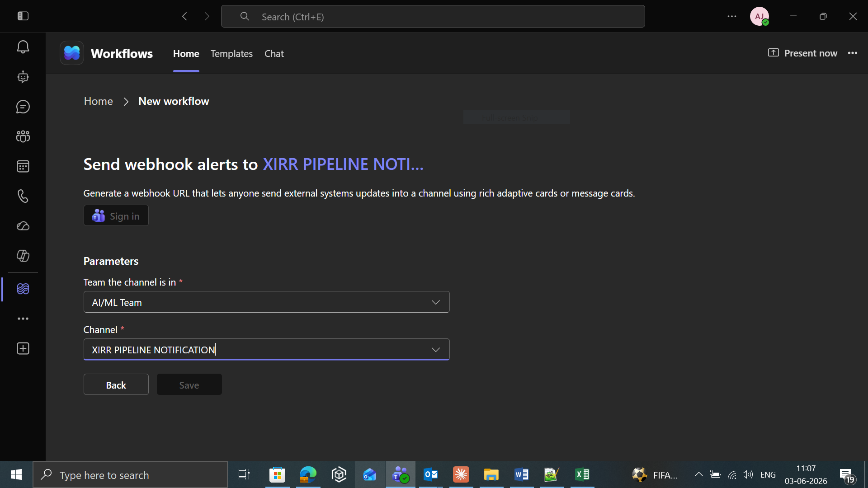Click the FIFA news widget on taskbar
The image size is (868, 488).
coord(655,475)
